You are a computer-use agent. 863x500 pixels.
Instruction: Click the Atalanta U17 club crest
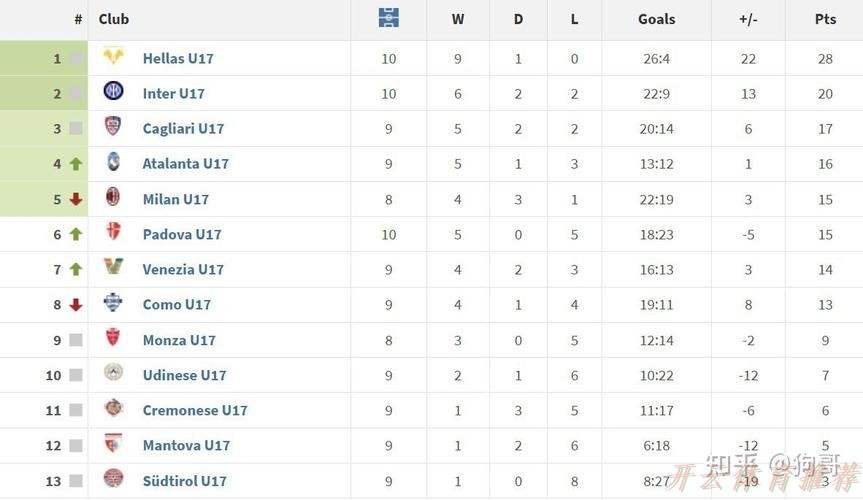click(113, 162)
